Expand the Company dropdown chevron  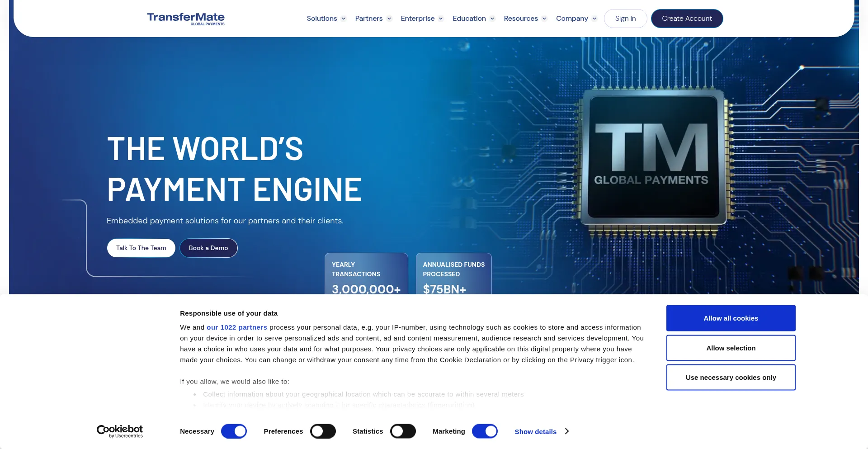coord(594,19)
